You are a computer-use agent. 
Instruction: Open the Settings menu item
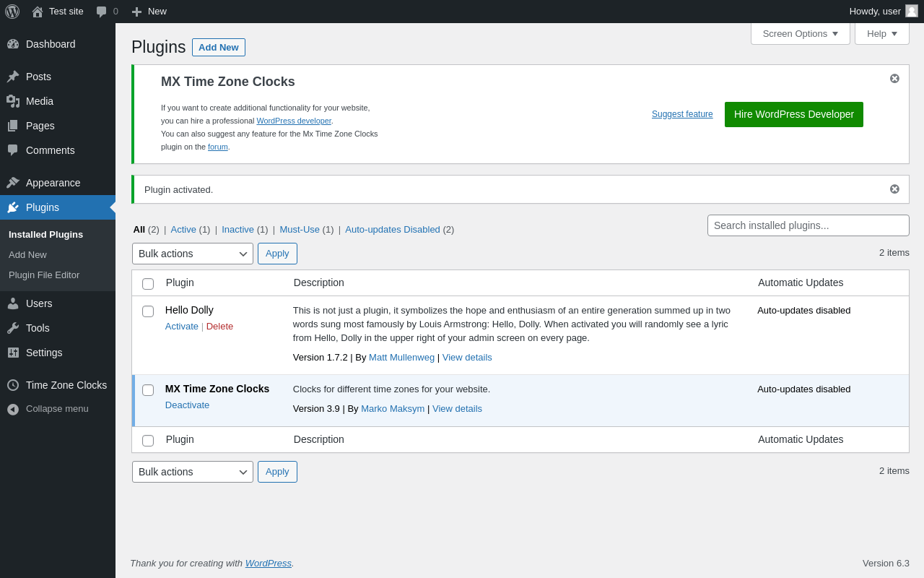58,353
